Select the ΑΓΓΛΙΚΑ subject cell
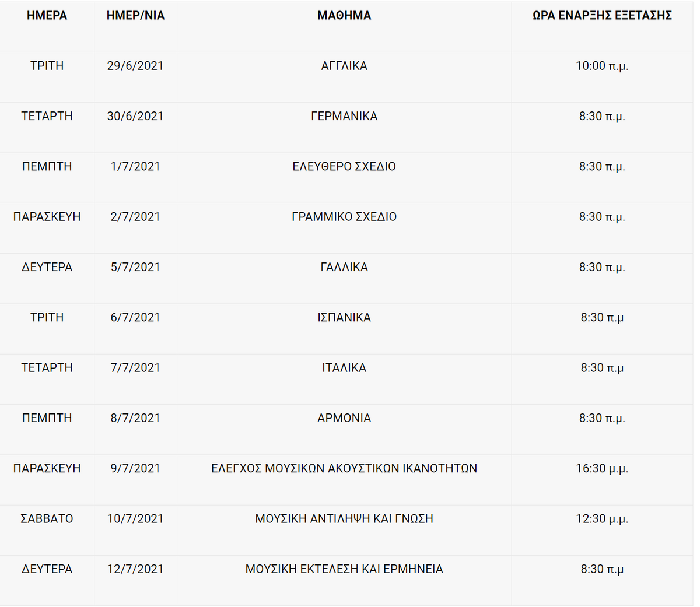Viewport: 700px width, 607px height. [x=344, y=66]
